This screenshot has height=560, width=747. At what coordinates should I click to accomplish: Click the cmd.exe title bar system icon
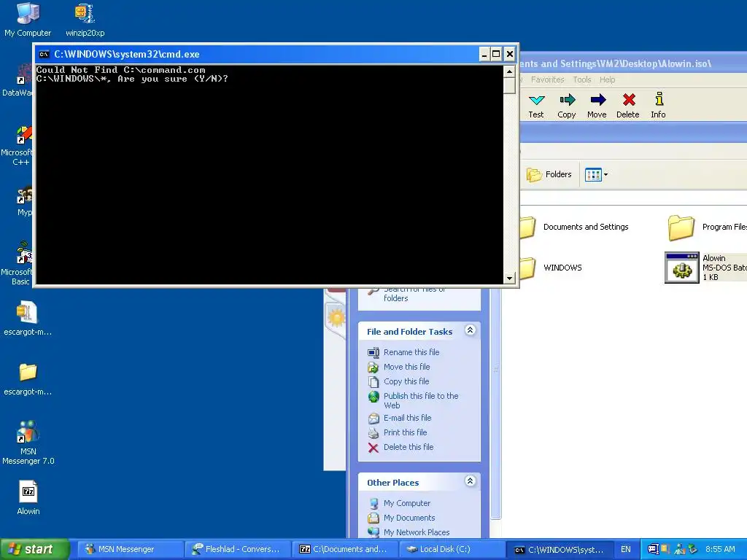tap(44, 54)
